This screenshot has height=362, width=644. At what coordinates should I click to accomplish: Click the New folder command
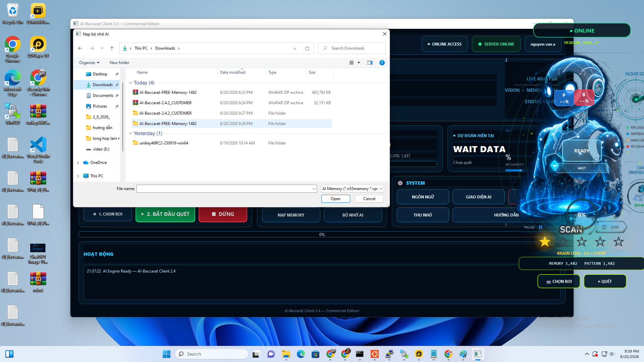[x=119, y=63]
